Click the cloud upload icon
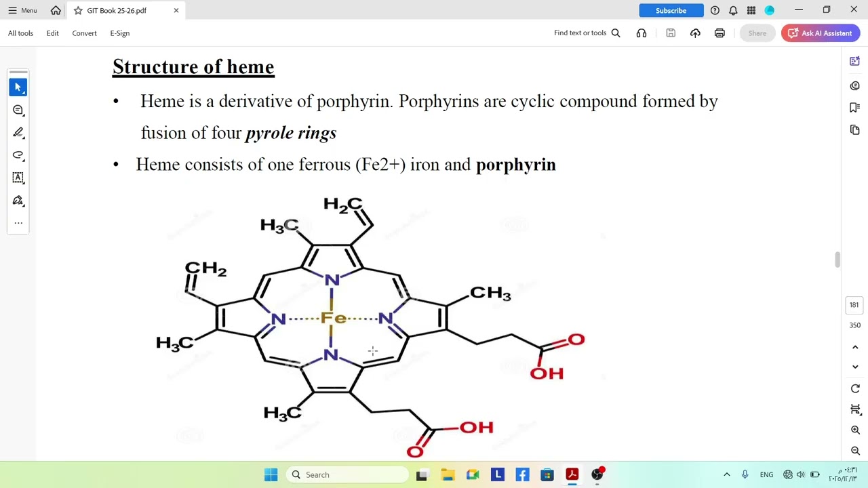This screenshot has height=488, width=868. 695,33
